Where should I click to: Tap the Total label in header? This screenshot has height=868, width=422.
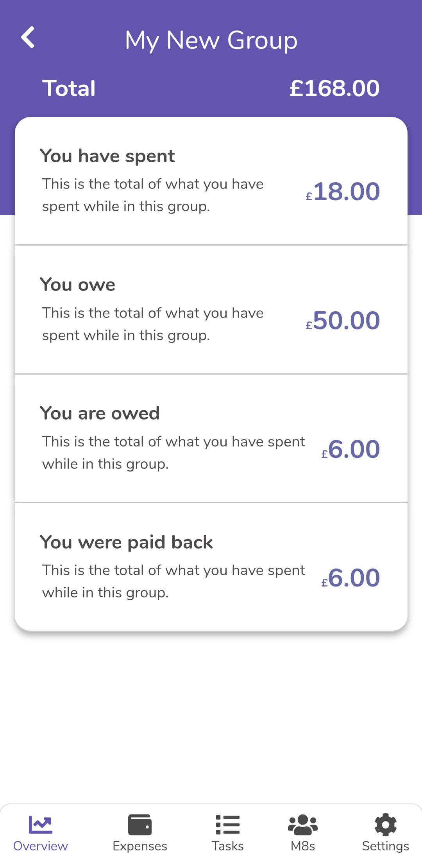[69, 88]
